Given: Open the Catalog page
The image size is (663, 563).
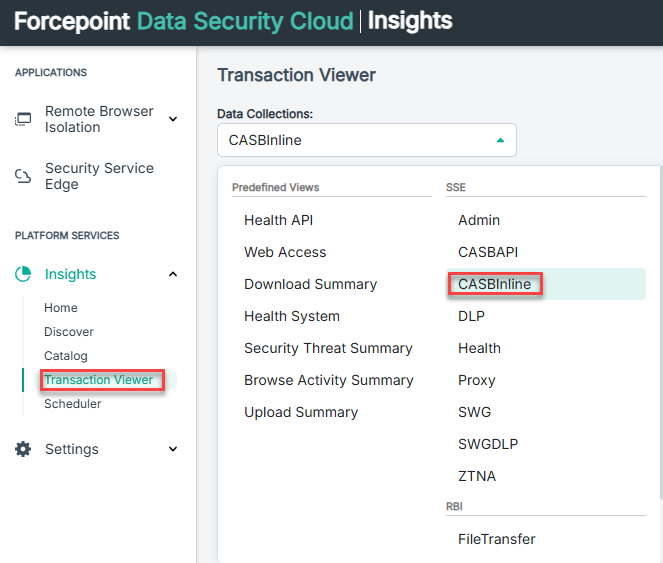Looking at the screenshot, I should coord(66,356).
